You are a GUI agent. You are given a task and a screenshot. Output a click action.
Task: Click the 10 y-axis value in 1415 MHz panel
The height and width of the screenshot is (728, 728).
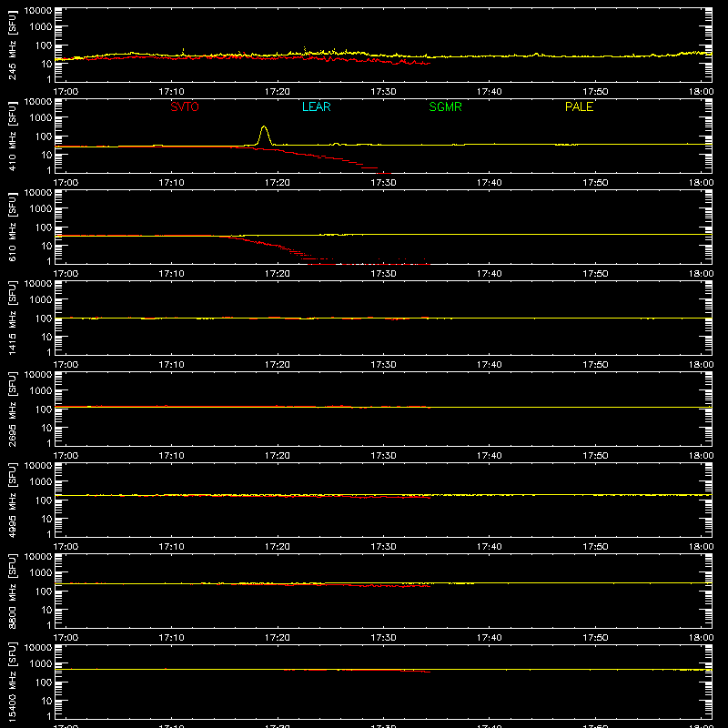(x=46, y=337)
